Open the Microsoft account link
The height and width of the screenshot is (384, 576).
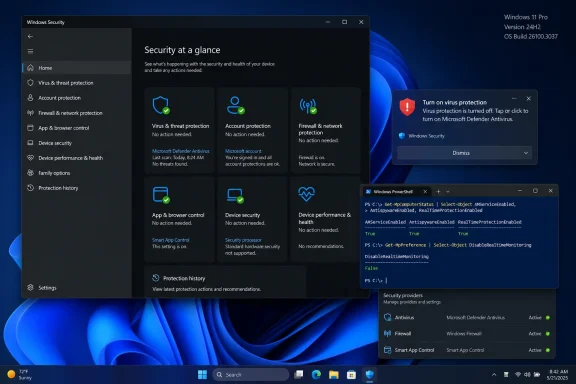point(243,151)
